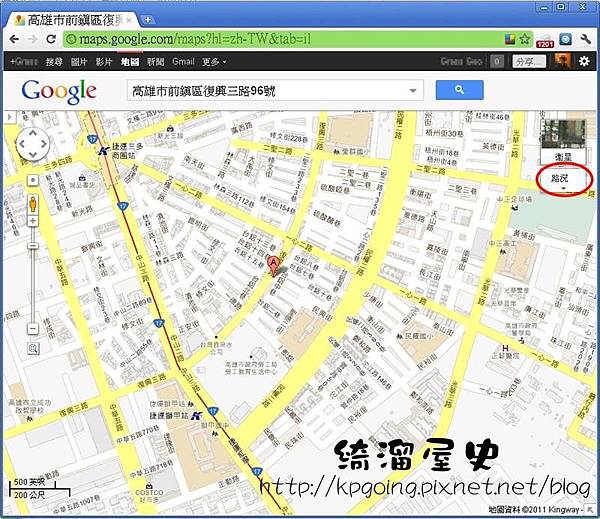Zoom in with the plus button
This screenshot has height=519, width=600.
point(33,221)
